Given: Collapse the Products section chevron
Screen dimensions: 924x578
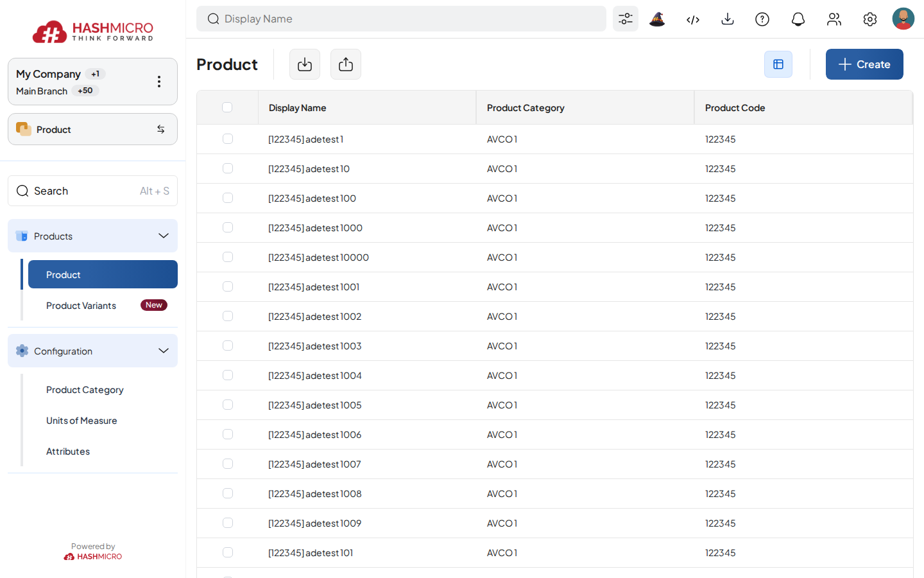Looking at the screenshot, I should pos(164,236).
